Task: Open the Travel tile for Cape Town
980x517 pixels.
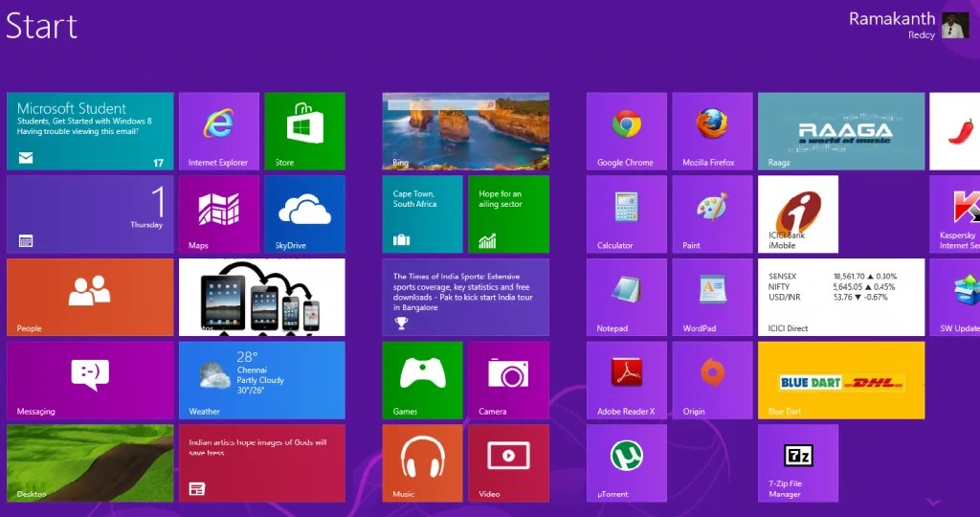Action: coord(422,214)
